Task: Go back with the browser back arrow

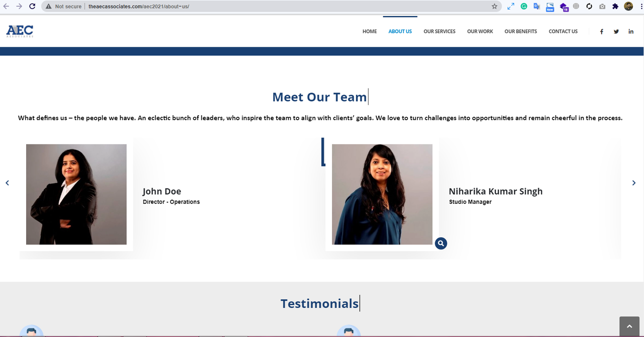Action: [x=6, y=7]
